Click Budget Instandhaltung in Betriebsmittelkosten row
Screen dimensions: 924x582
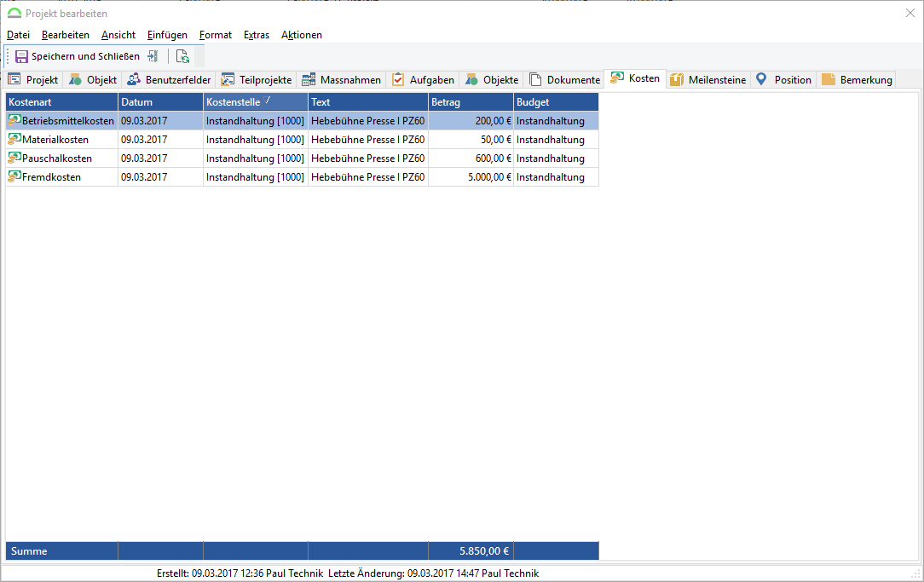[x=556, y=121]
